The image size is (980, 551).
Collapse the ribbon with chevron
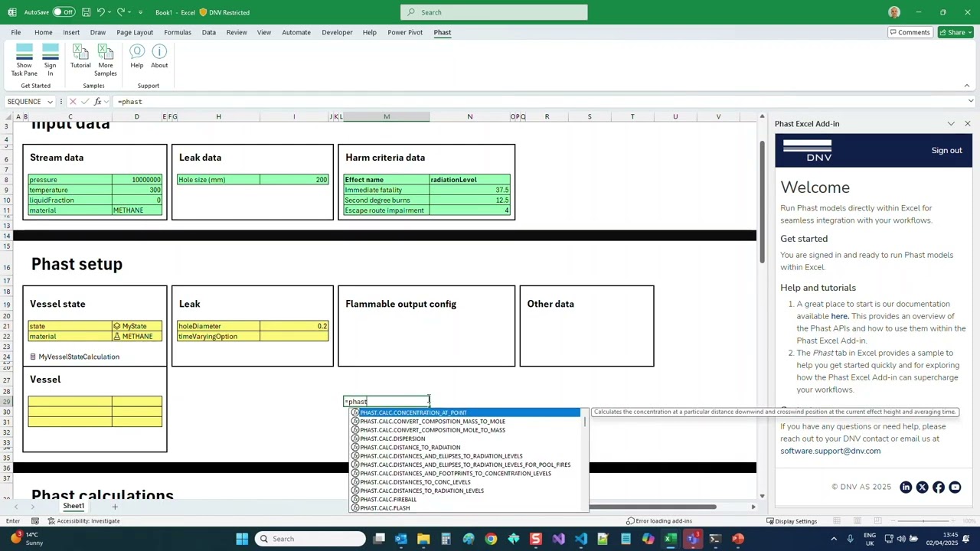(967, 86)
